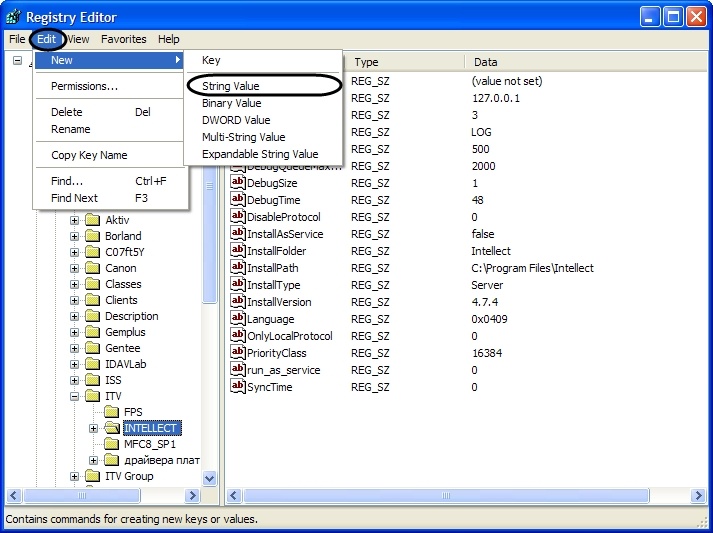Viewport: 713px width, 533px height.
Task: Expand the Aktiv tree node
Action: (75, 220)
